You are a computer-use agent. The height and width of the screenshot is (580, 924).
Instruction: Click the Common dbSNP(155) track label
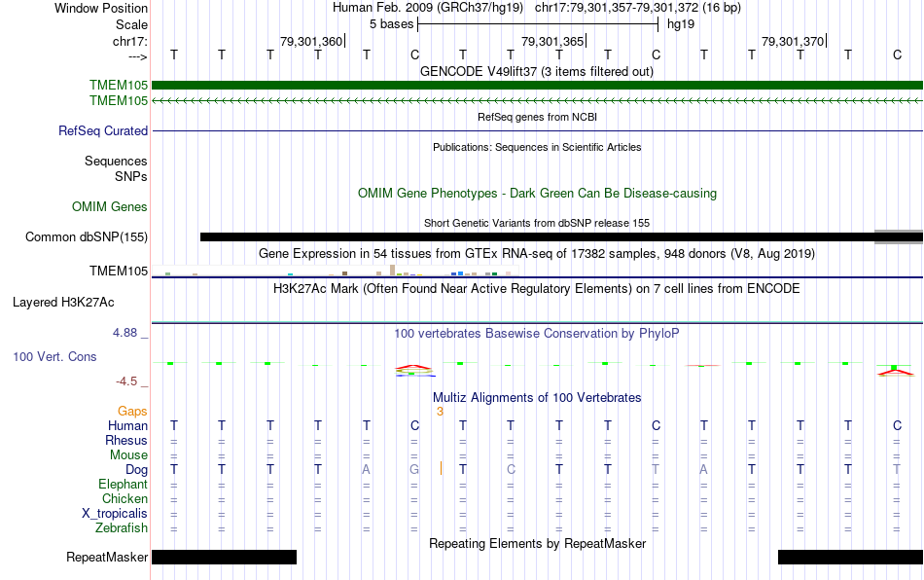point(86,236)
